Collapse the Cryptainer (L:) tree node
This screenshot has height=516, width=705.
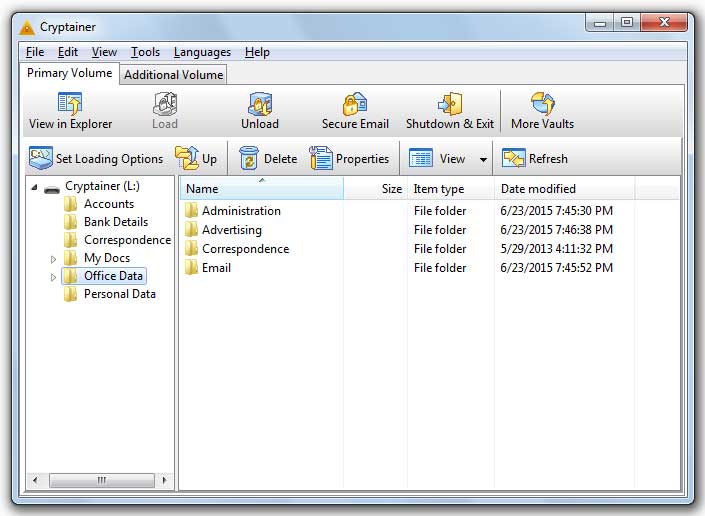[34, 187]
